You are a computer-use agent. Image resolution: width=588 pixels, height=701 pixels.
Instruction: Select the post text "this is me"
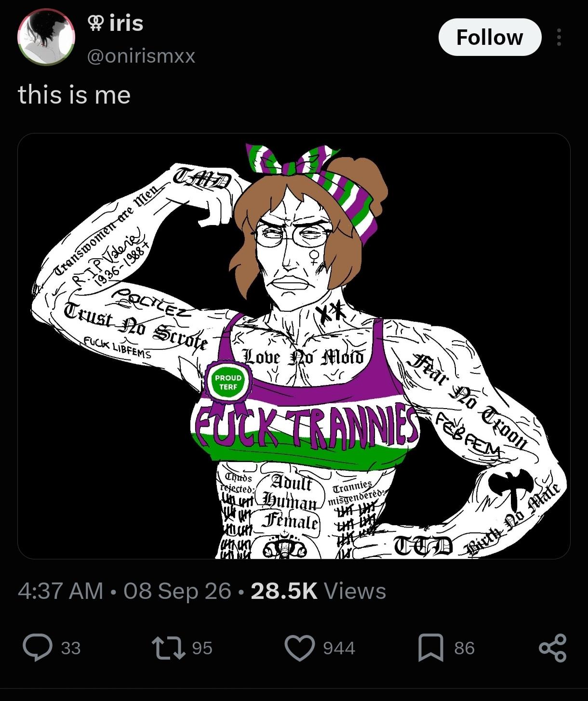74,94
